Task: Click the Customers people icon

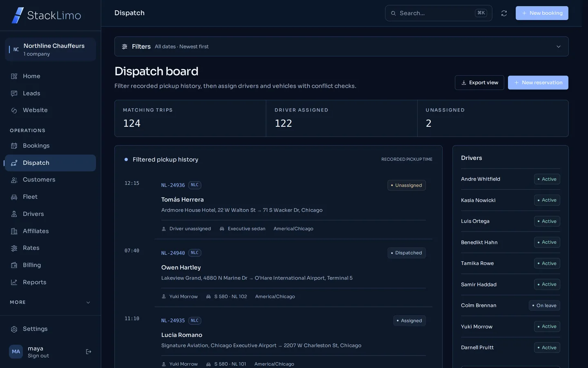Action: coord(14,180)
